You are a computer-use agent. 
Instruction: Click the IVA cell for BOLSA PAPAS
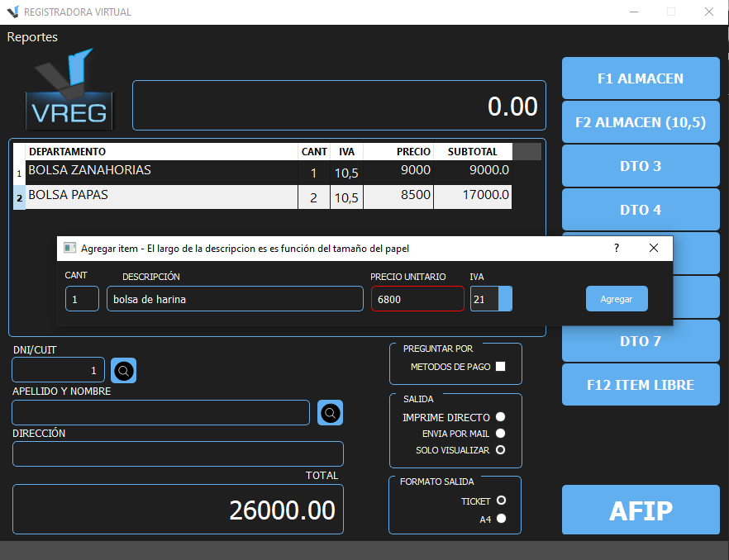pos(347,197)
